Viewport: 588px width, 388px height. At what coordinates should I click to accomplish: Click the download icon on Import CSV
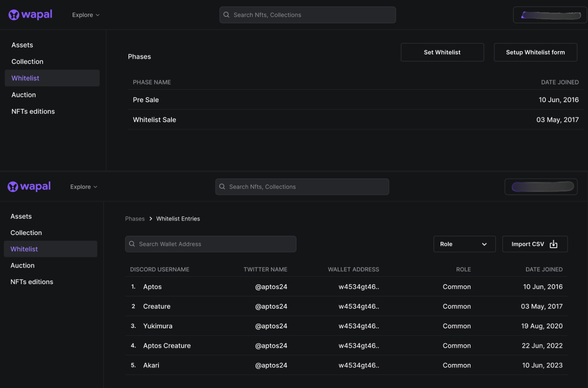pyautogui.click(x=553, y=244)
